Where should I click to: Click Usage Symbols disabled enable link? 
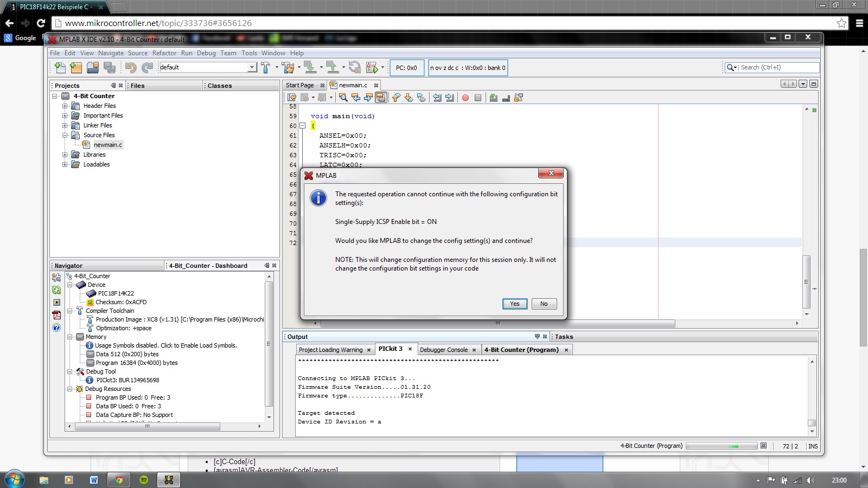tap(166, 345)
